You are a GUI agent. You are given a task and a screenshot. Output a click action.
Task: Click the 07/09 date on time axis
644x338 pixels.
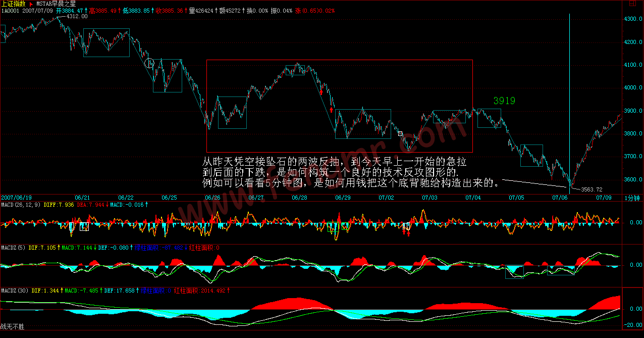[605, 198]
